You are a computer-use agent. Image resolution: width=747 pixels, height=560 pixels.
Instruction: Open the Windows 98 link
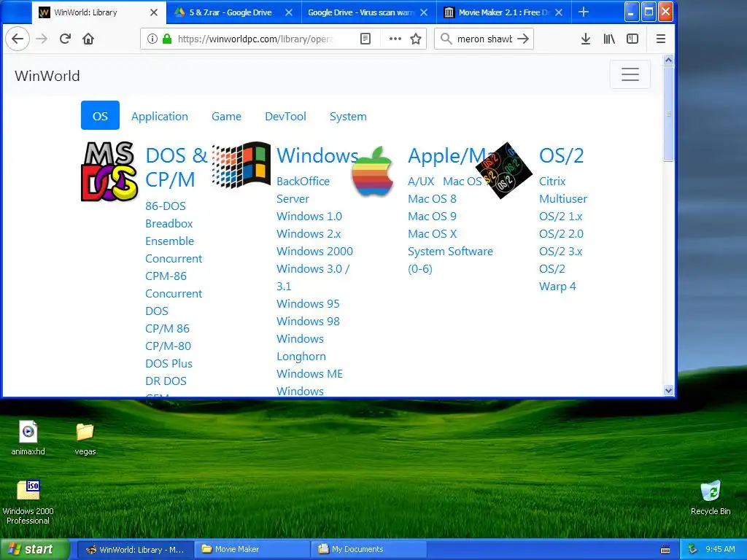(x=308, y=321)
